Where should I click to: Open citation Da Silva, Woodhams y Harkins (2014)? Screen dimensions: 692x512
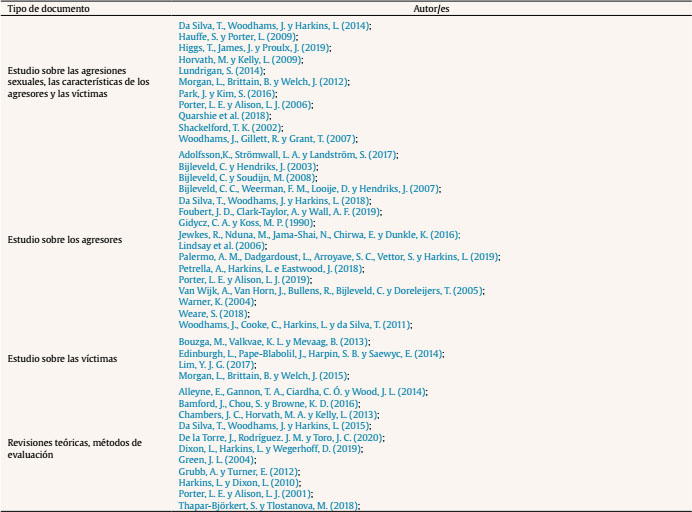(274, 26)
